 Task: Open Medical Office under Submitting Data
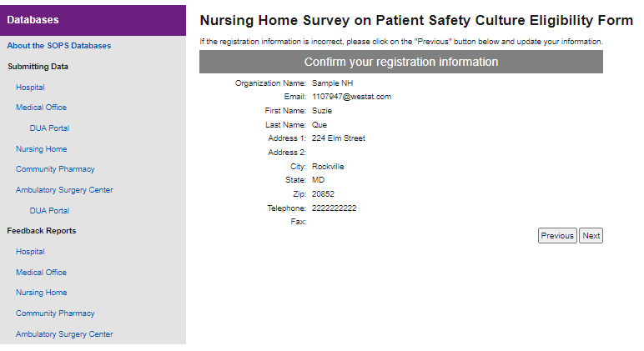(x=41, y=108)
